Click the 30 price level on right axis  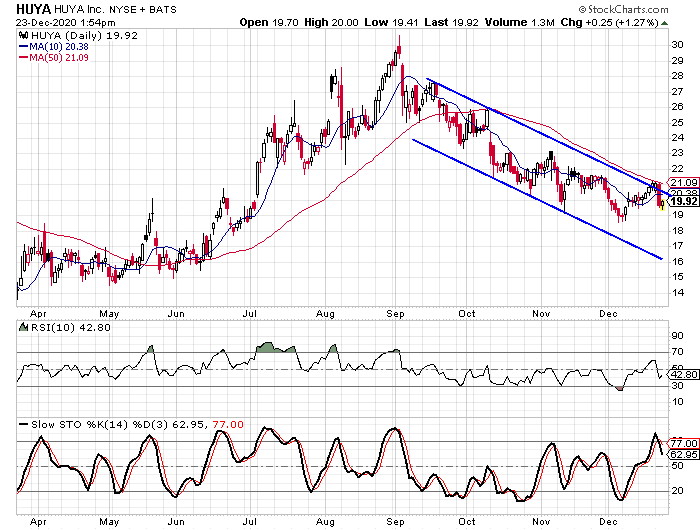[677, 45]
